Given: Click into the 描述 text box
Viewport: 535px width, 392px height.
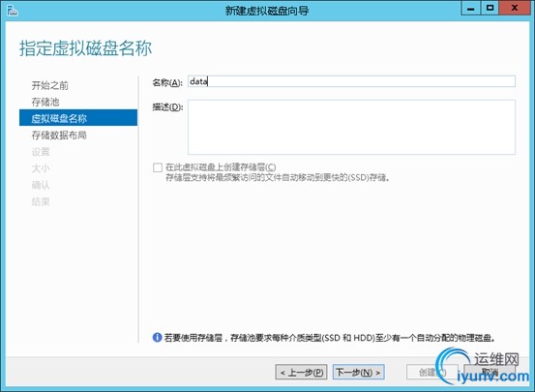Looking at the screenshot, I should click(351, 127).
